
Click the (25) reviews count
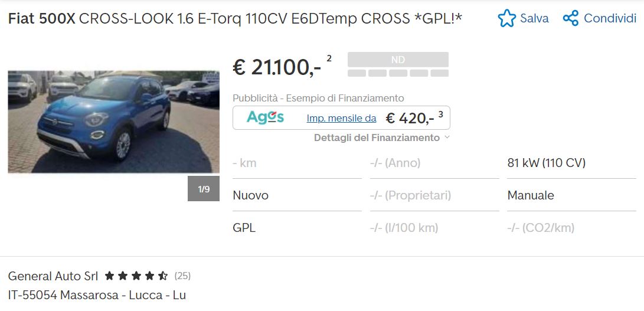pyautogui.click(x=182, y=276)
